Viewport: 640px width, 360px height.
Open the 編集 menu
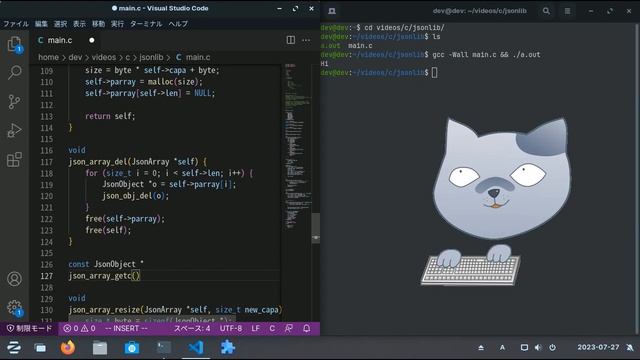[x=41, y=24]
